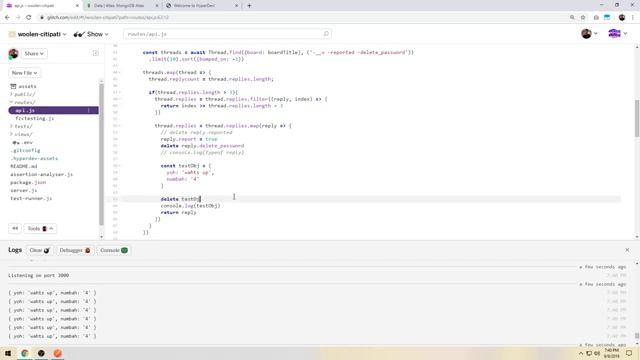Open the assets item in file tree
The height and width of the screenshot is (360, 640).
(x=24, y=86)
